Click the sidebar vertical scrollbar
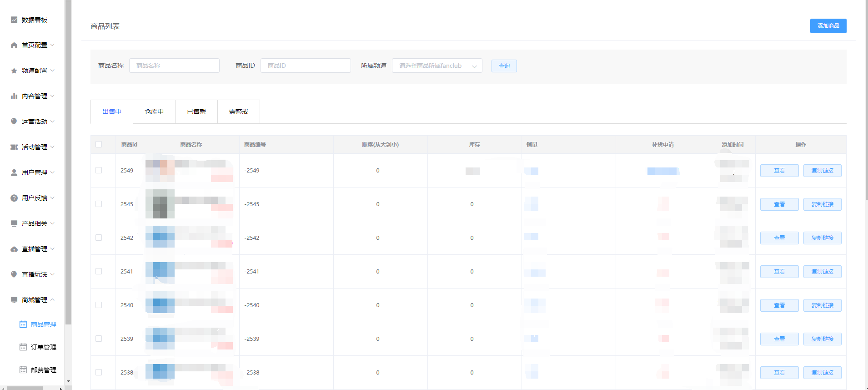 point(68,162)
